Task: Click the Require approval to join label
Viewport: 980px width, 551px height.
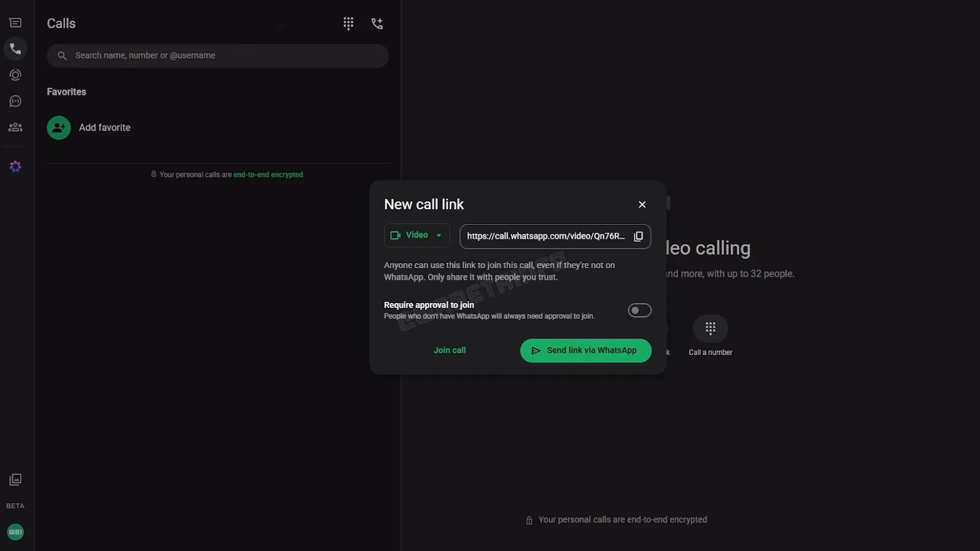Action: point(429,305)
